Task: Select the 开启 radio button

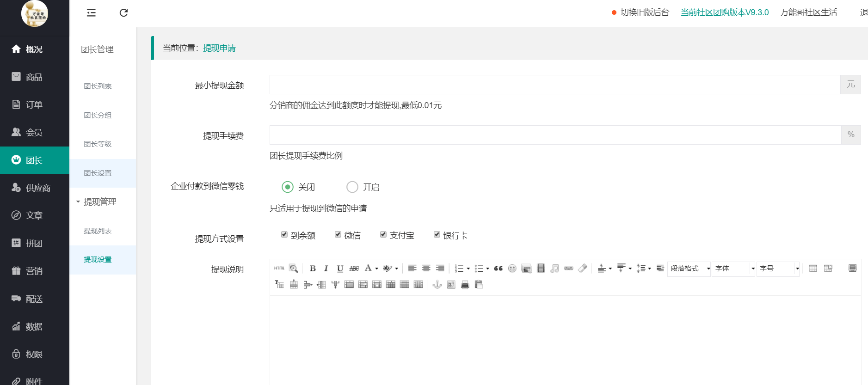Action: tap(352, 187)
